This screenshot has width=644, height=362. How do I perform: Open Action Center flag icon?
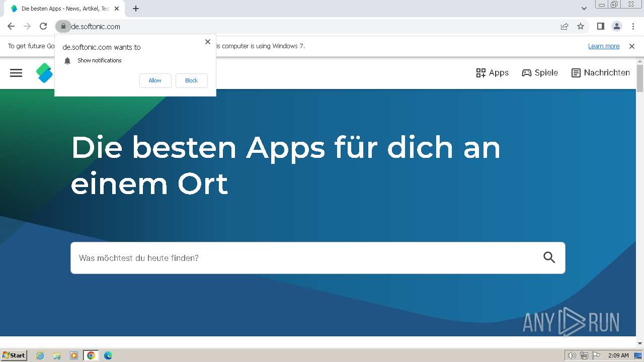coord(596,355)
